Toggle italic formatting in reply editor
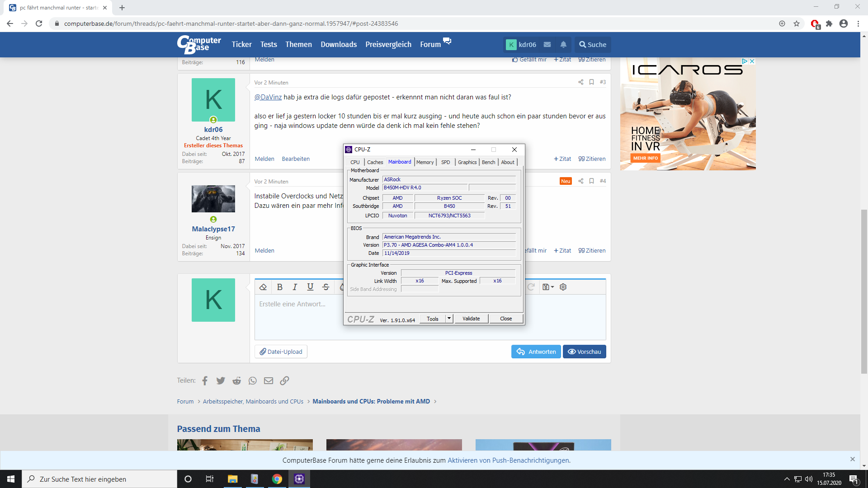Viewport: 868px width, 488px height. click(295, 287)
